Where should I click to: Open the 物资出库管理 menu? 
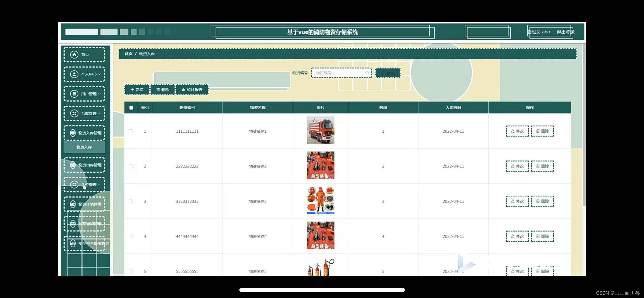pos(90,165)
